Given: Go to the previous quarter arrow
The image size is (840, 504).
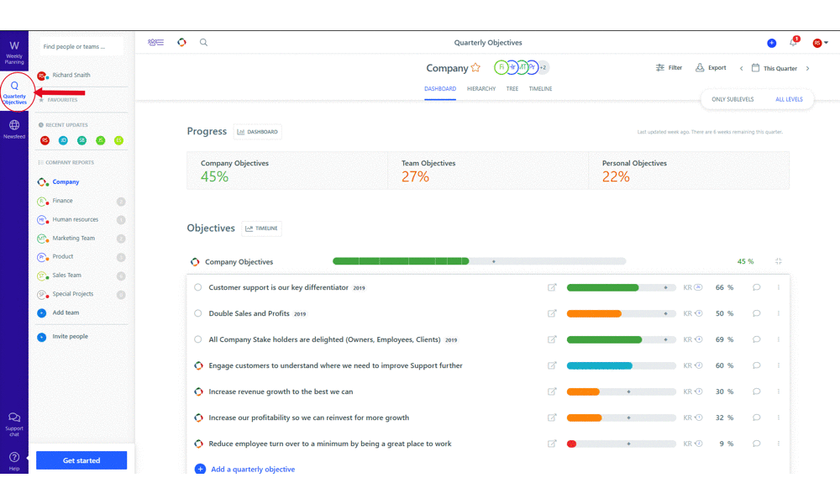Looking at the screenshot, I should coord(742,69).
